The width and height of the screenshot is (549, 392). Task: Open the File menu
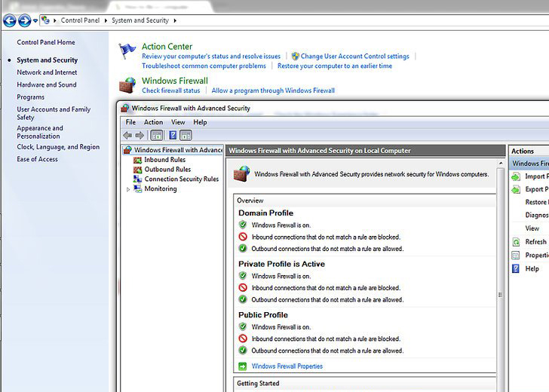click(x=130, y=122)
